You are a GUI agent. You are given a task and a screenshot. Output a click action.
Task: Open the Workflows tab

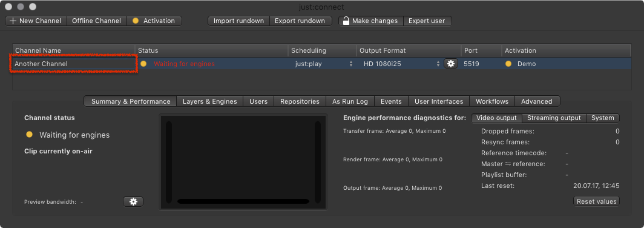point(492,101)
